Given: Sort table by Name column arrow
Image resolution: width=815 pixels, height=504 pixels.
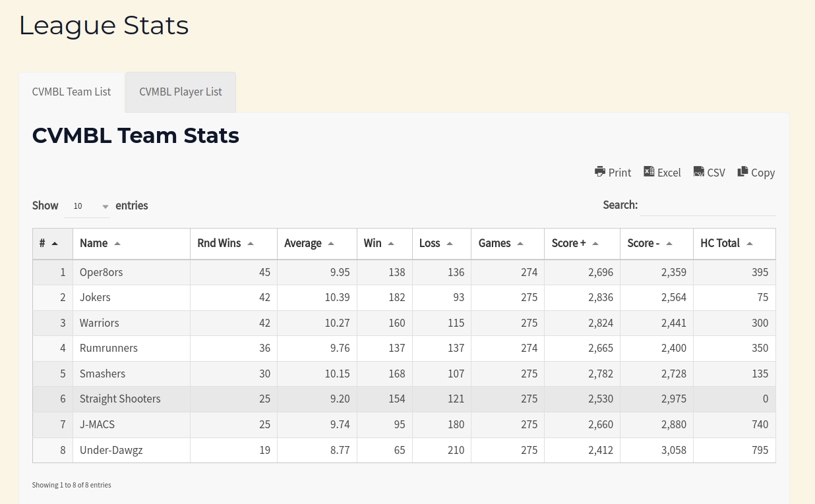Looking at the screenshot, I should coord(117,244).
